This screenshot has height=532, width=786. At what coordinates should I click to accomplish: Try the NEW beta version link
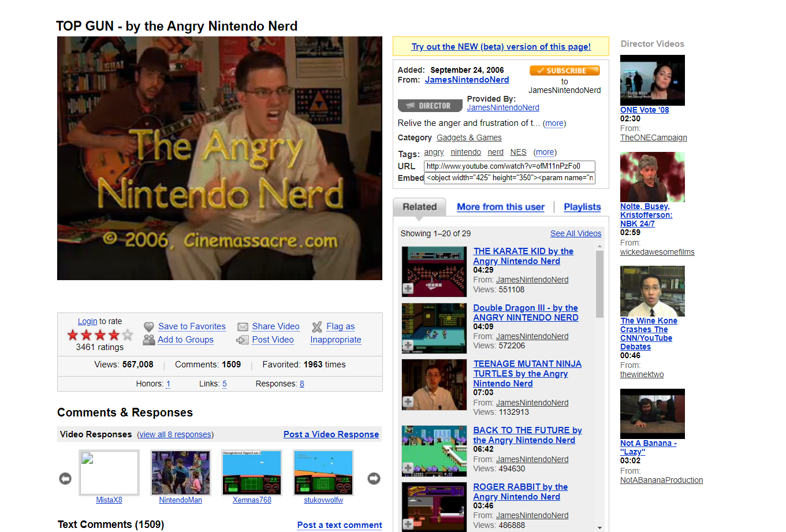(501, 47)
